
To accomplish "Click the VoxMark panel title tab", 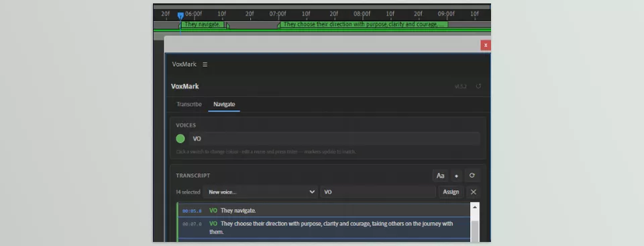I will [184, 65].
